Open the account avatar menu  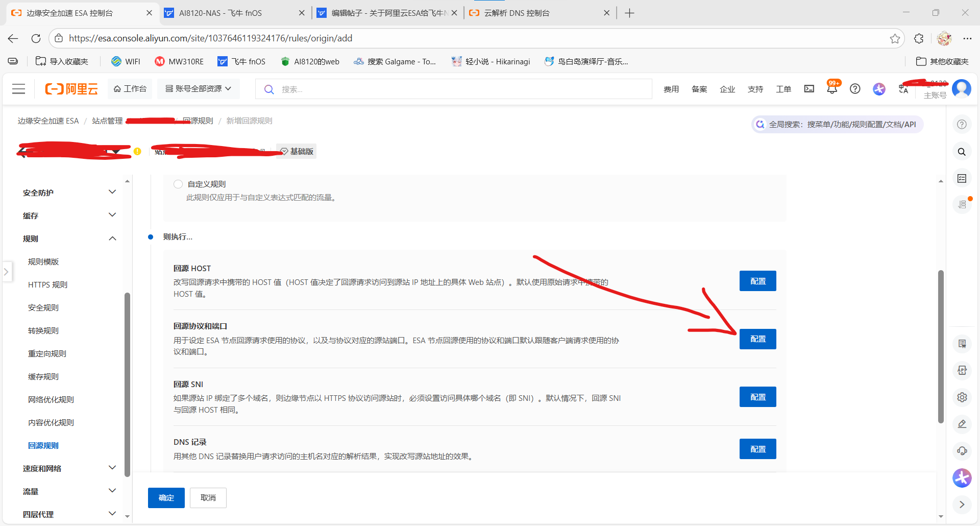pos(962,88)
